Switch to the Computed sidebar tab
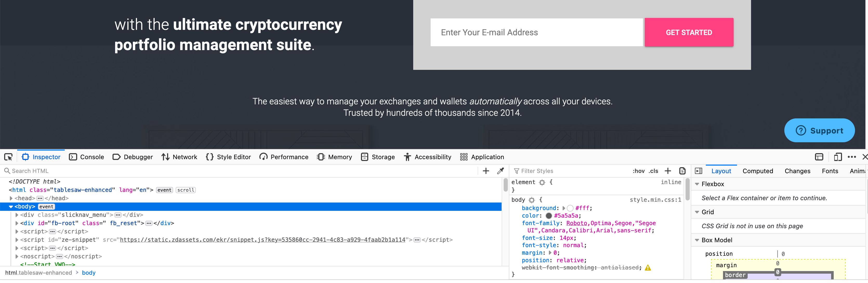The width and height of the screenshot is (868, 283). (x=758, y=171)
